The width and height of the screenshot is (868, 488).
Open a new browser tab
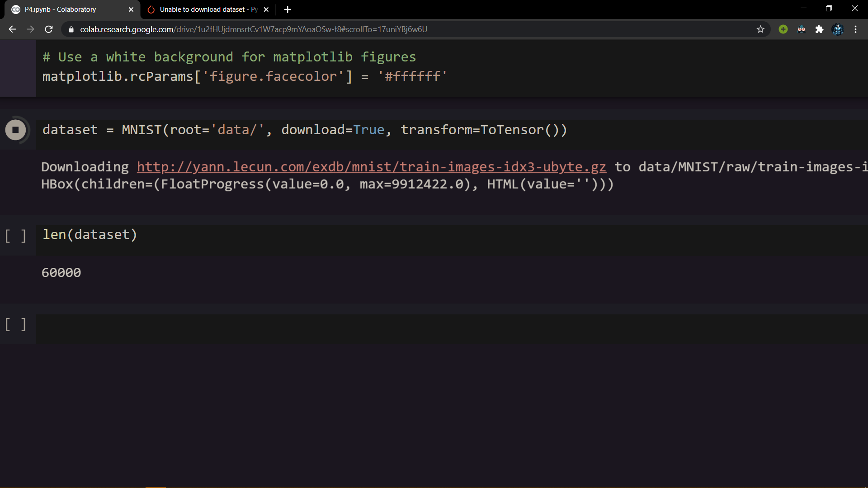288,9
